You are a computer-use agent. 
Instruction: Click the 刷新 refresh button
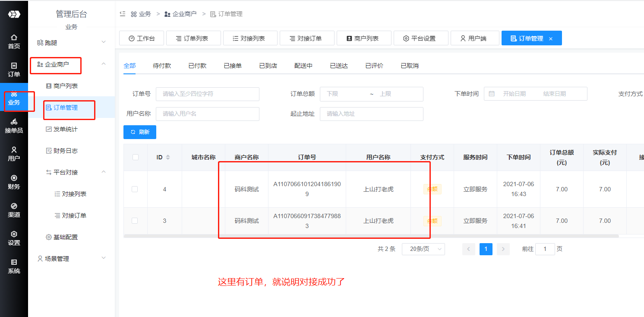[139, 132]
